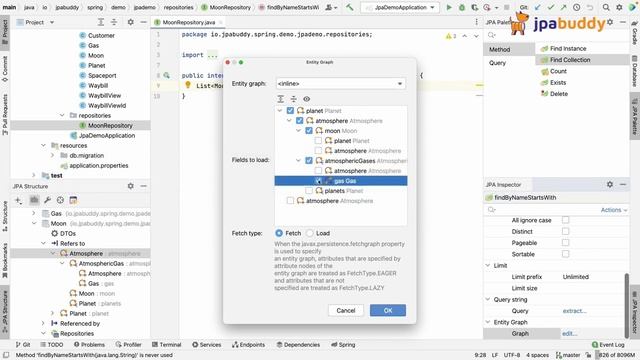This screenshot has width=640, height=360.
Task: Click the Cancel button in Entity Graph dialog
Action: tap(346, 310)
